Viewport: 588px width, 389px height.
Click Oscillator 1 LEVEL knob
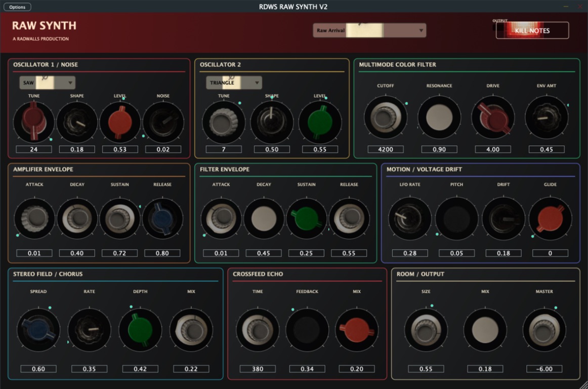coord(120,122)
